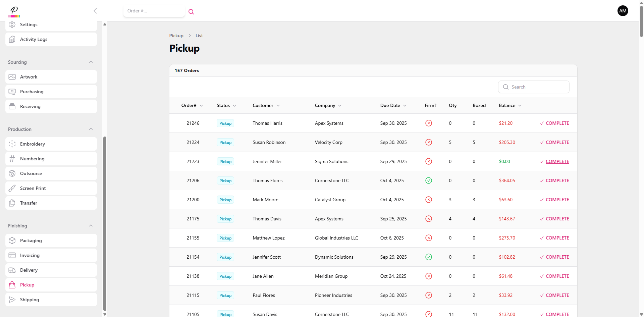
Task: Click the Pickup breadcrumb link
Action: click(176, 36)
